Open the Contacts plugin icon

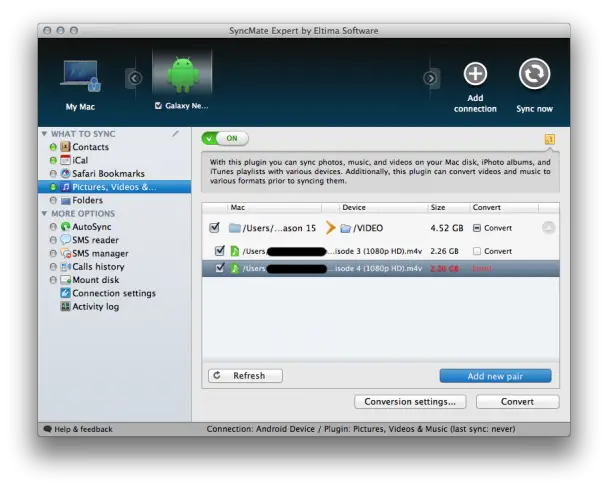pyautogui.click(x=66, y=147)
